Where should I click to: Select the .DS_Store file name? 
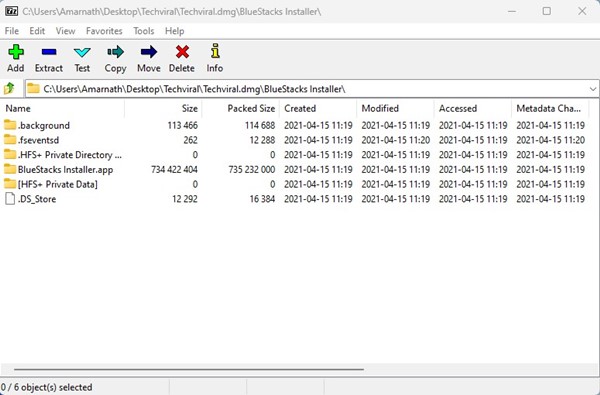(x=37, y=199)
